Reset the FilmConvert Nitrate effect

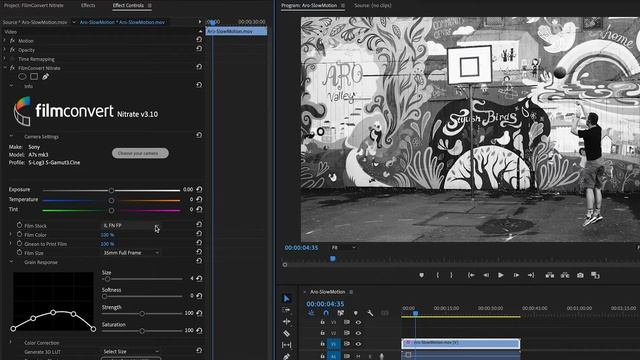tap(199, 67)
